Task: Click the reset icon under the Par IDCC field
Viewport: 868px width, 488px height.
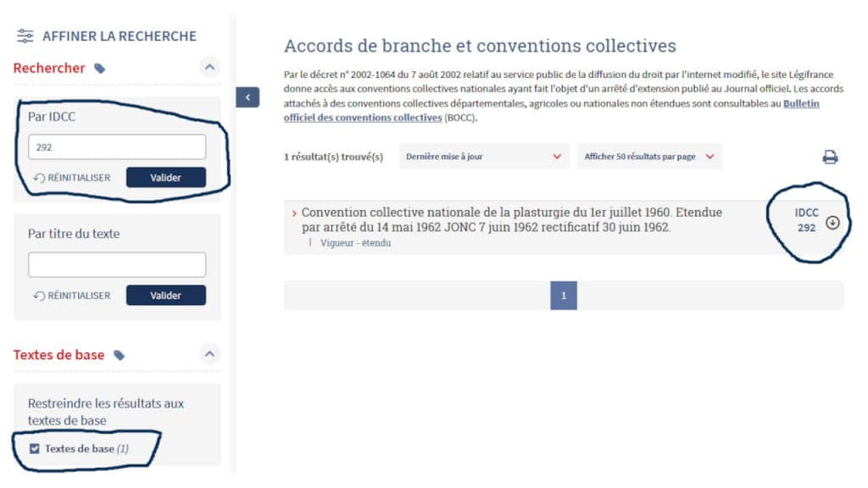Action: (x=39, y=178)
